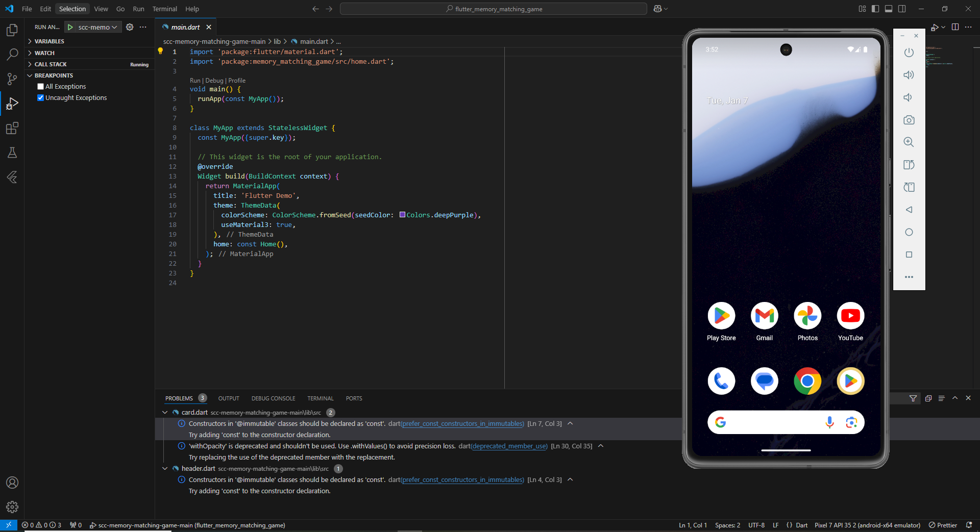Click the deepPurple color swatch on line 17
The image size is (980, 532).
coord(402,215)
